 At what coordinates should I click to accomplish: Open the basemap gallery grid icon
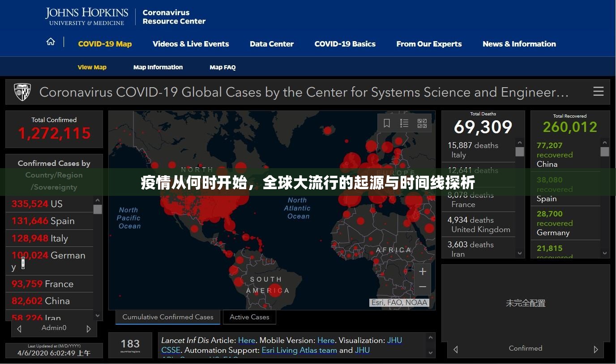(422, 123)
